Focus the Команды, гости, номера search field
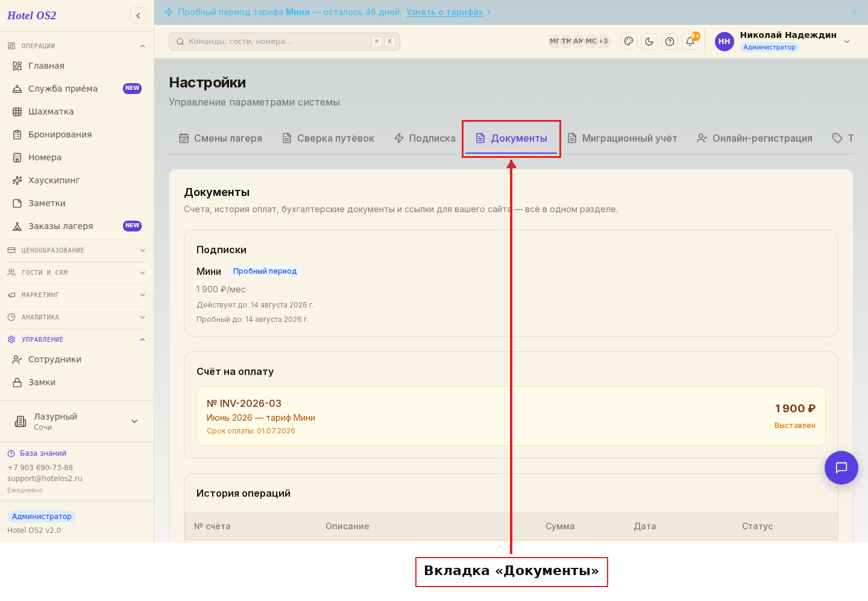This screenshot has width=868, height=601. pyautogui.click(x=285, y=42)
